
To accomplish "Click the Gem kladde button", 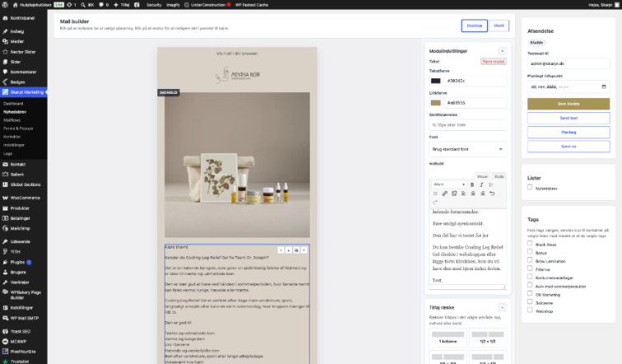I will [x=568, y=104].
